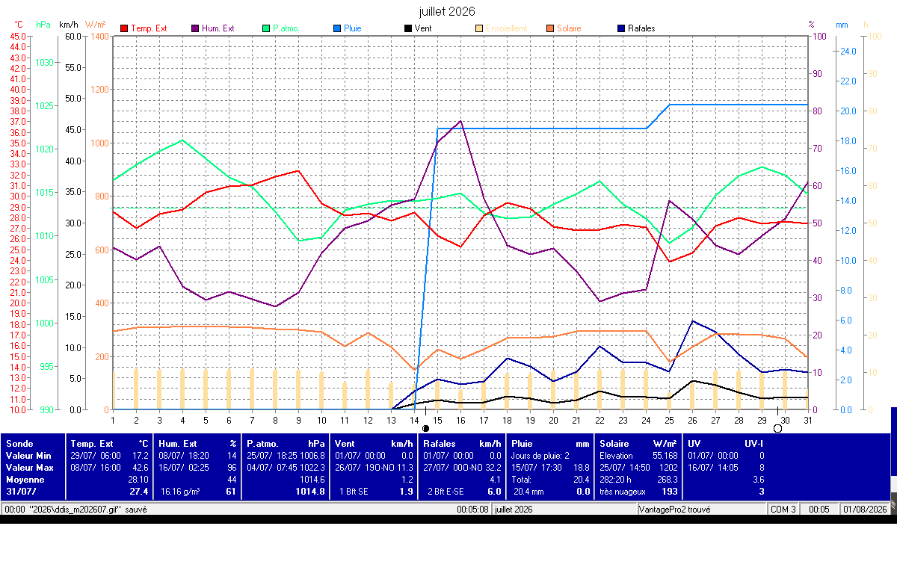Click the 00:05:08 status bar time
The image size is (897, 588).
(x=473, y=509)
